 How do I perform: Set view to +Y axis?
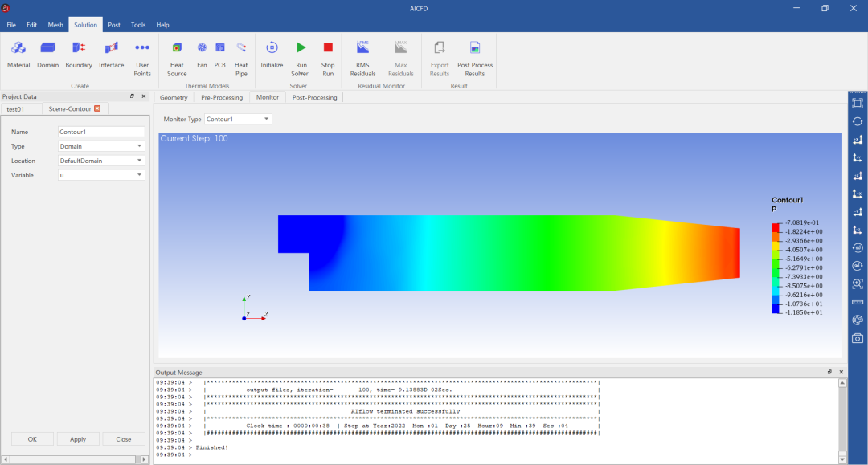858,158
